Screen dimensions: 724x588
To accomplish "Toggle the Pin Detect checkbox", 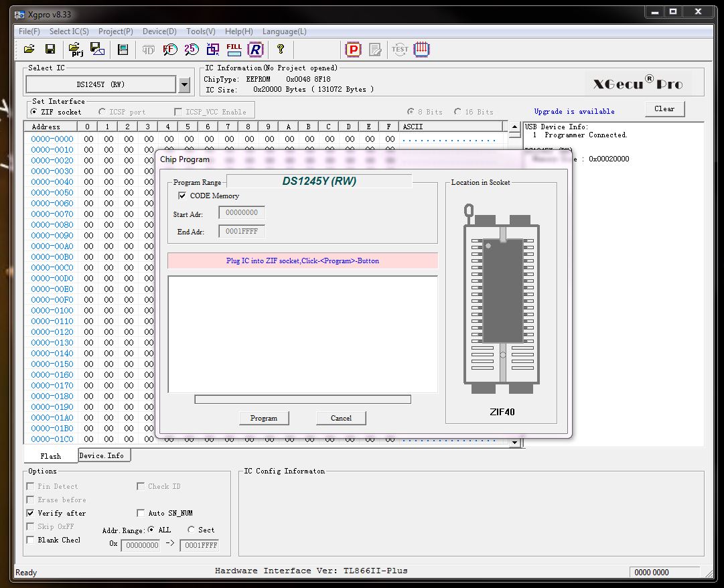I will [x=31, y=486].
